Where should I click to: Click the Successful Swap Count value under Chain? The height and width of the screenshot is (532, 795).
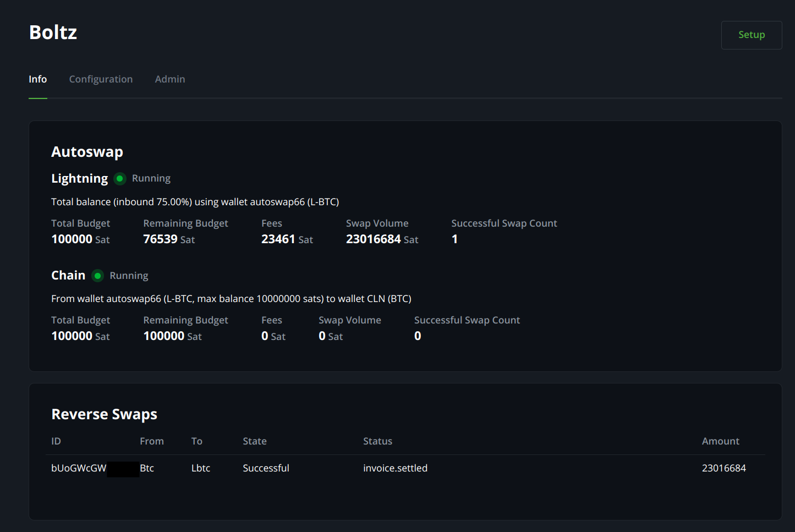pyautogui.click(x=418, y=335)
